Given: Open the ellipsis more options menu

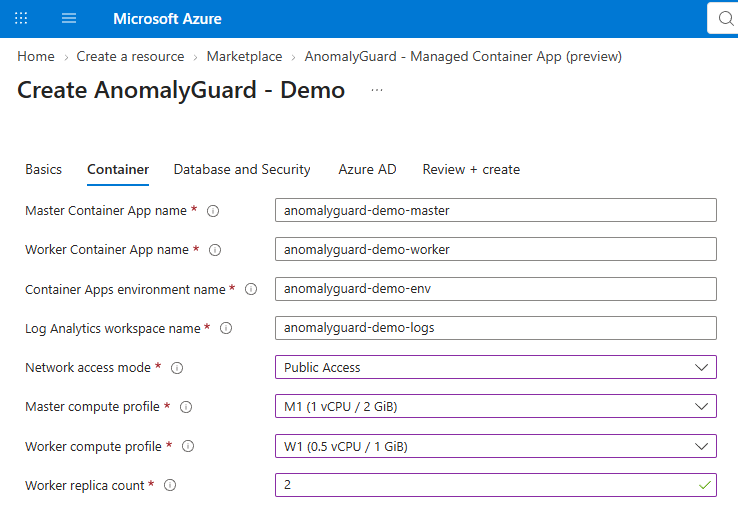Looking at the screenshot, I should (x=377, y=89).
